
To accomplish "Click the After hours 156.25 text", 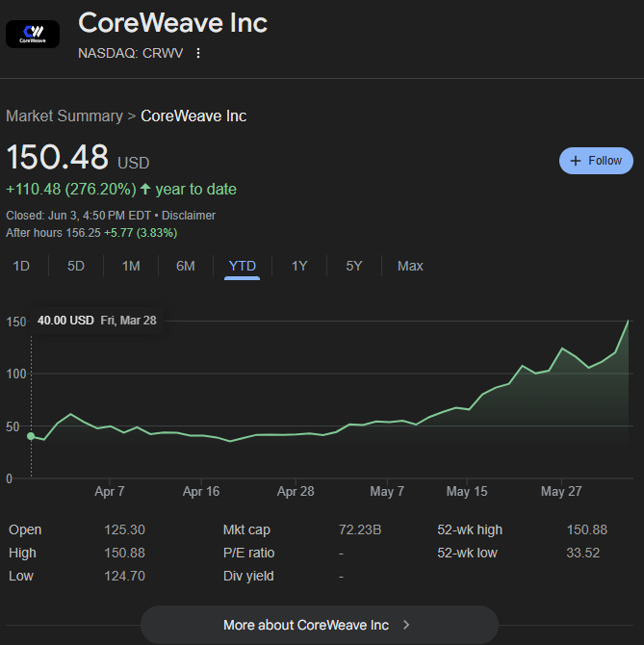I will point(53,233).
